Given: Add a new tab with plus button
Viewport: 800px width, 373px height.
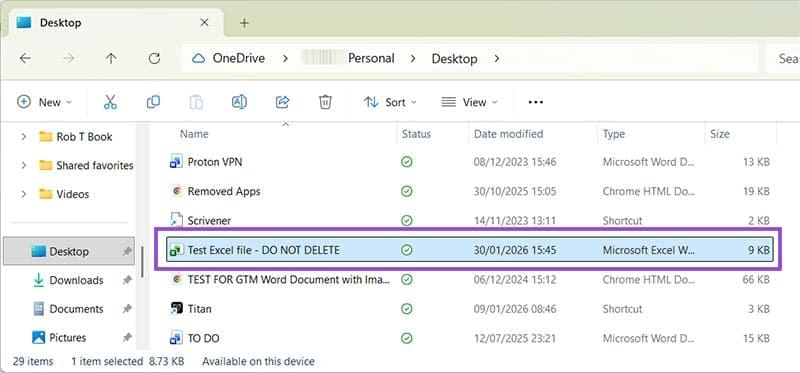Looking at the screenshot, I should (244, 23).
